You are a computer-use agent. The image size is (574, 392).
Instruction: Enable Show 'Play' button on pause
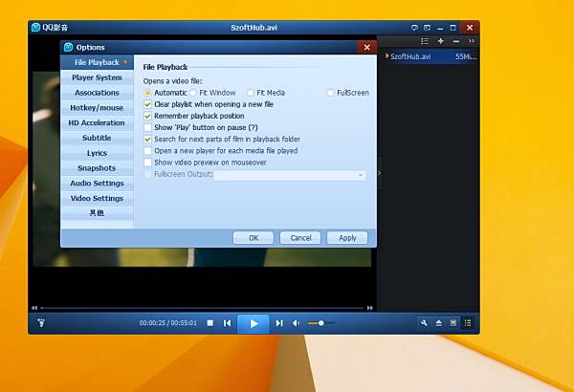click(x=147, y=127)
